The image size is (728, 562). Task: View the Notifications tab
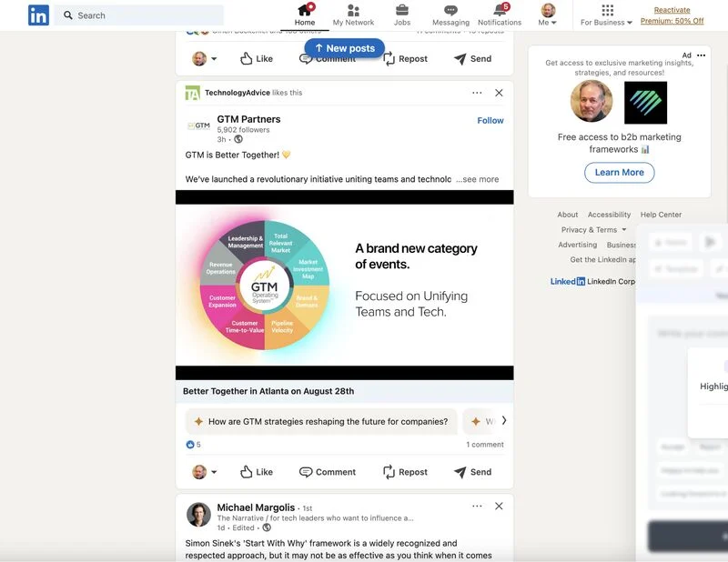click(x=500, y=15)
